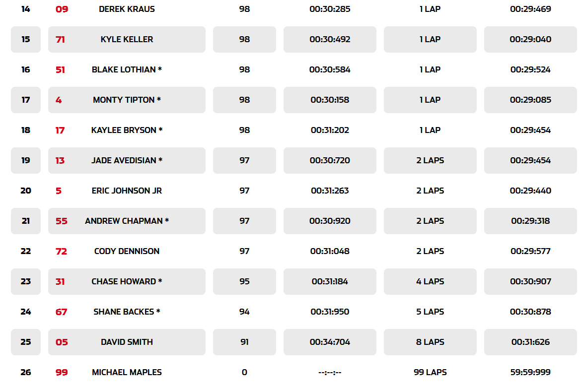Open Eric Johnson Jr's entry

tap(127, 191)
